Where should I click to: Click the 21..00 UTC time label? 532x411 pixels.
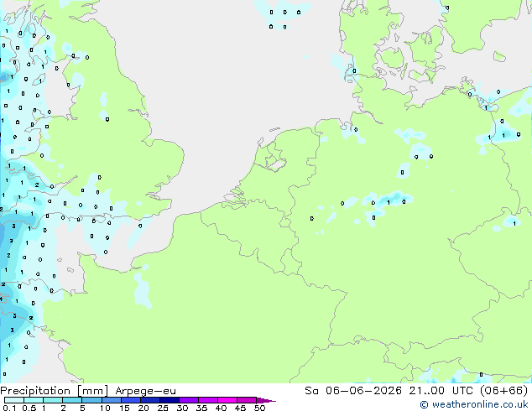pyautogui.click(x=441, y=391)
